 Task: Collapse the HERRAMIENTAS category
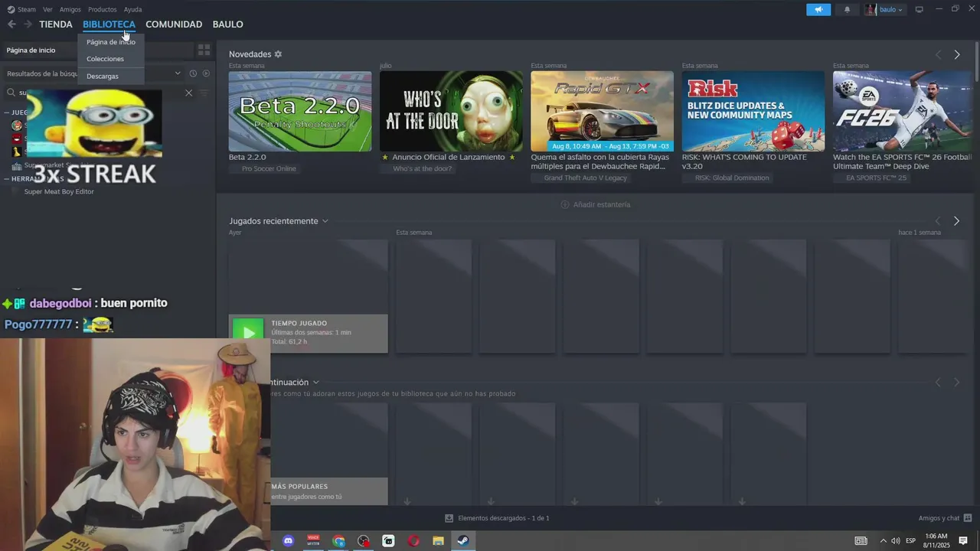pos(6,179)
